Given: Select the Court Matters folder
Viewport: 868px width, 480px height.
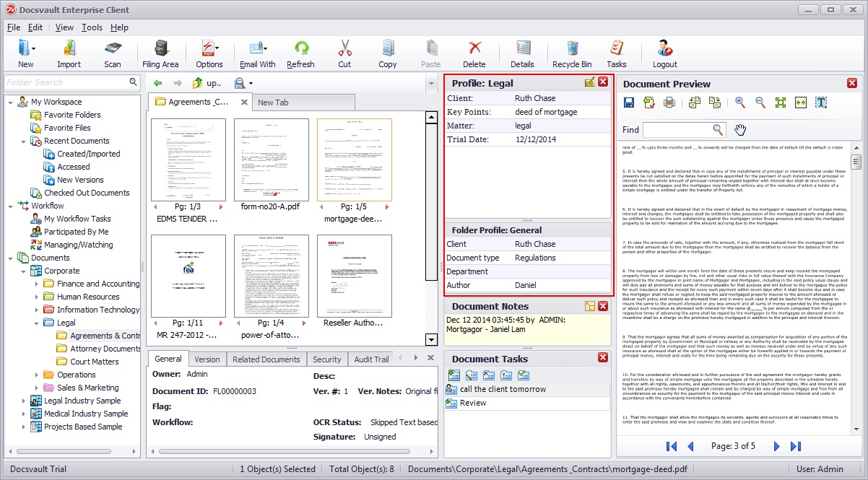Looking at the screenshot, I should [x=94, y=362].
